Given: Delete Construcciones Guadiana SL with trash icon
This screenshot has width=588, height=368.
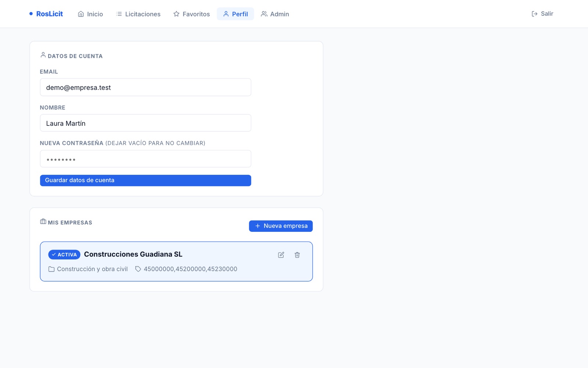Looking at the screenshot, I should [297, 255].
